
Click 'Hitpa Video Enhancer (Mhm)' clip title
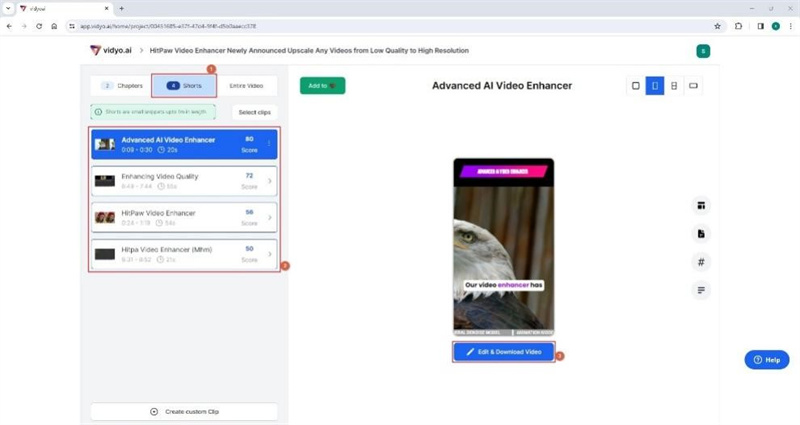point(166,250)
